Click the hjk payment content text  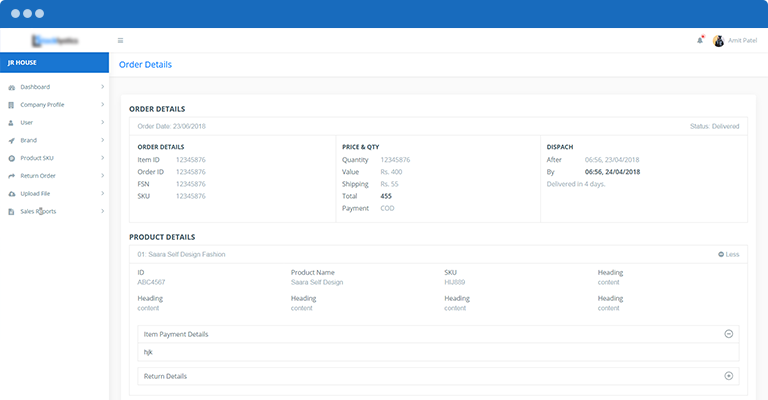[x=148, y=352]
